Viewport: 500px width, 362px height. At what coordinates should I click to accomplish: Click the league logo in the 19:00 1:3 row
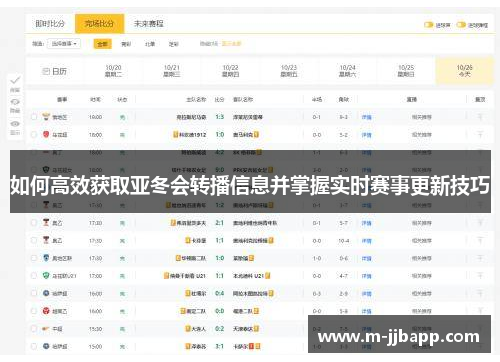coord(46,117)
